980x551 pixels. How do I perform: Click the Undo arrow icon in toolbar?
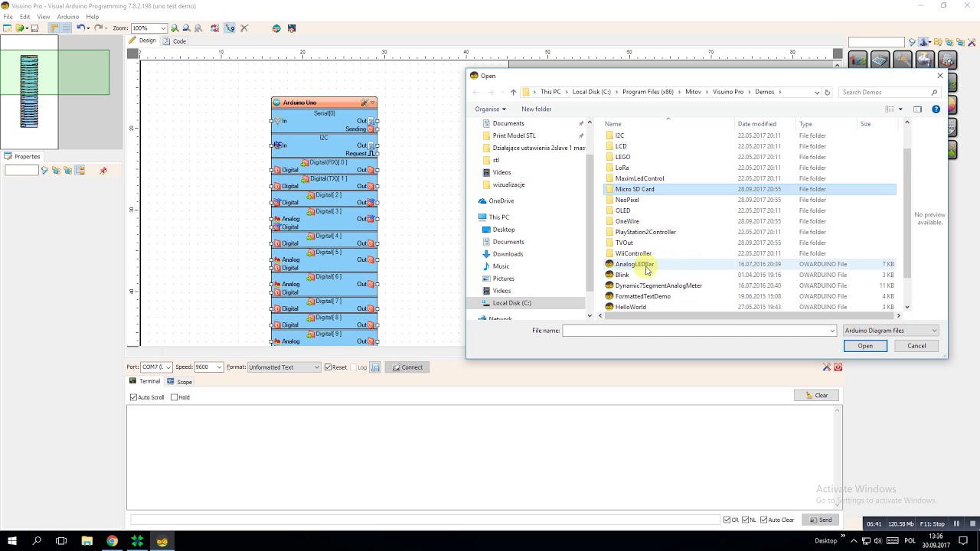[x=80, y=28]
